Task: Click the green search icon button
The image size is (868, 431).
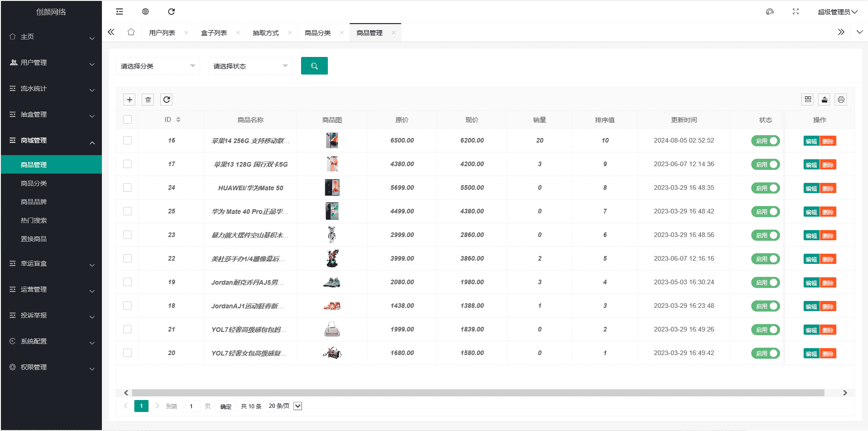Action: 314,66
